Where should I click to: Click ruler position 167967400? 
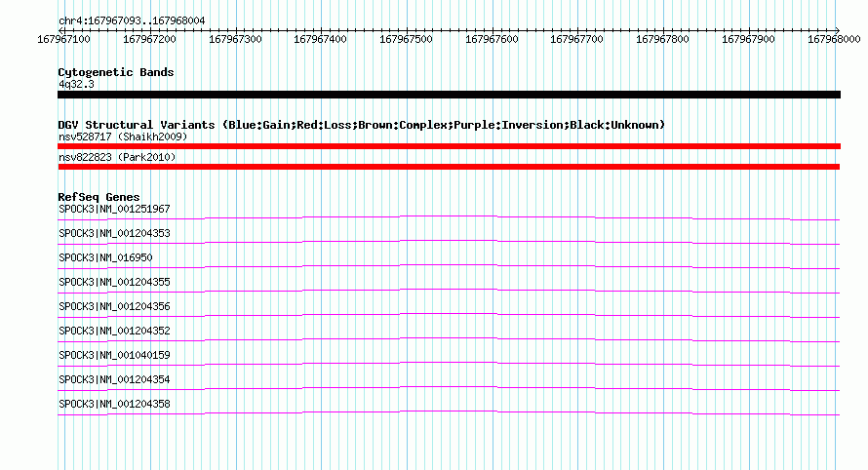click(320, 39)
